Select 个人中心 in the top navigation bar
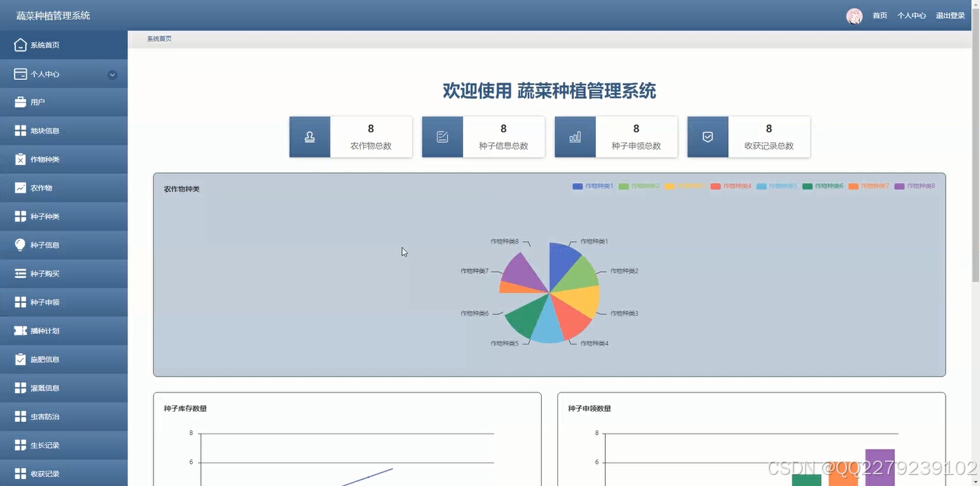This screenshot has width=980, height=486. point(911,14)
